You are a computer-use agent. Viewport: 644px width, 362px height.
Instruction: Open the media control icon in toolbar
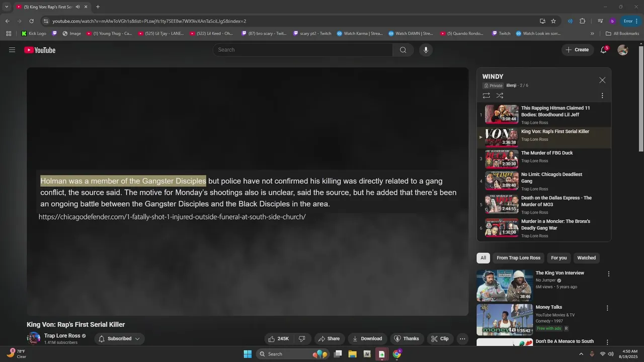click(600, 21)
